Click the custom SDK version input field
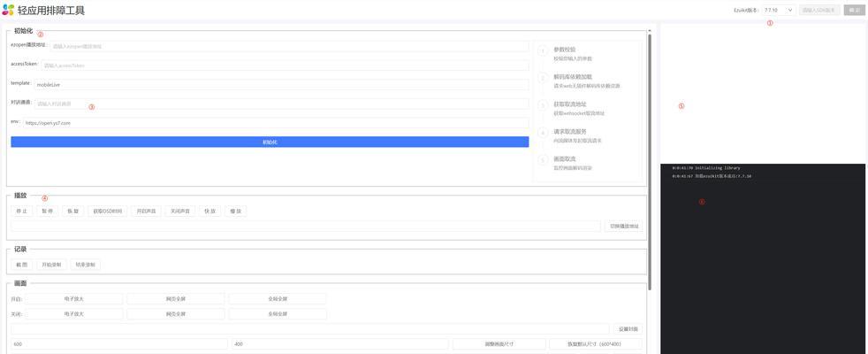 tap(820, 10)
